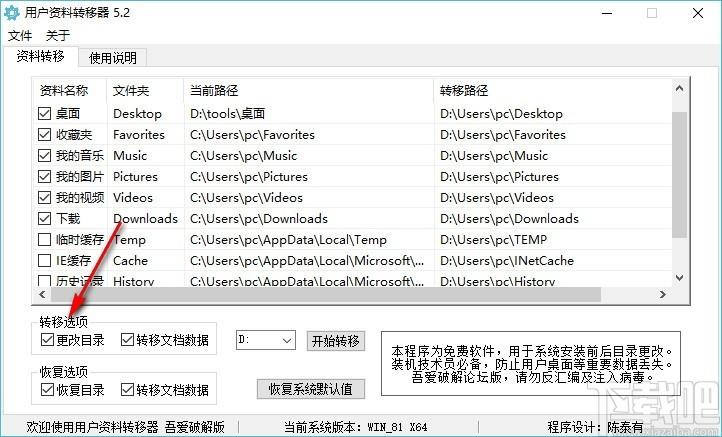Open the 文件 menu
Viewport: 722px width, 437px height.
tap(20, 35)
